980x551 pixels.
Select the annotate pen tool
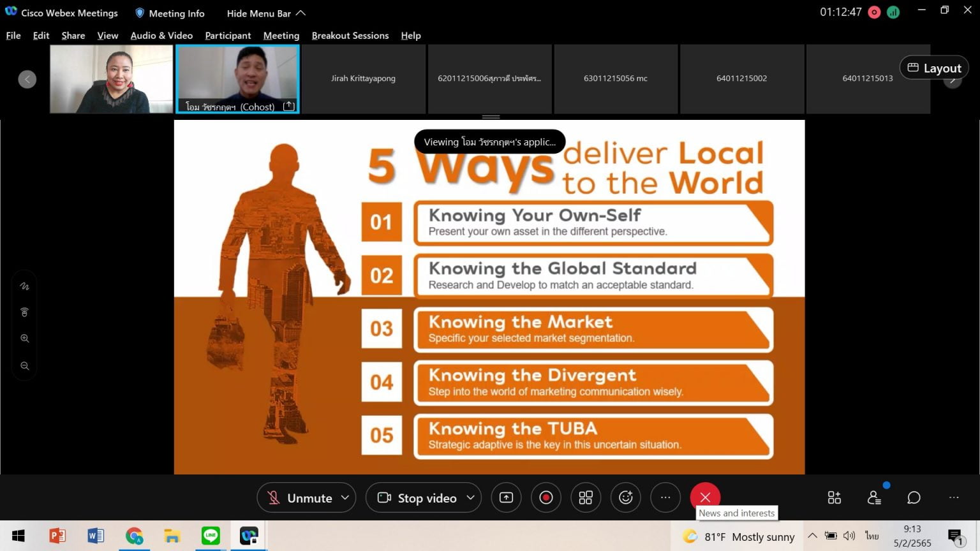[25, 286]
